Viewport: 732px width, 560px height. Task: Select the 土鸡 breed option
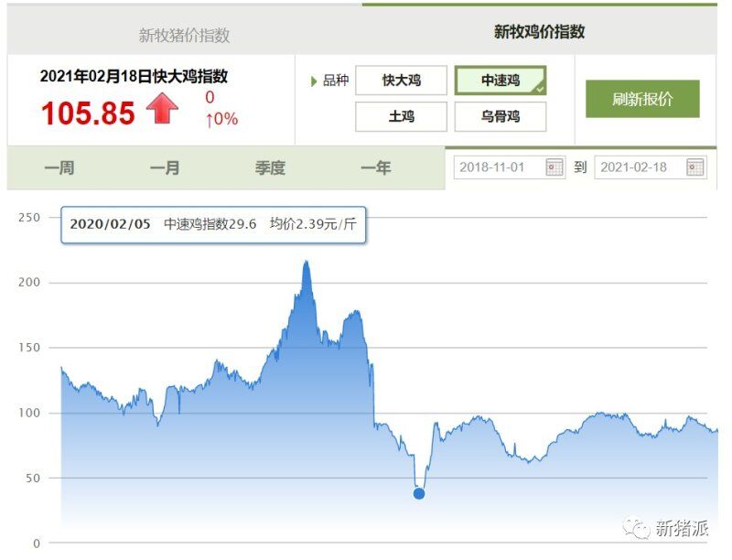pos(401,116)
